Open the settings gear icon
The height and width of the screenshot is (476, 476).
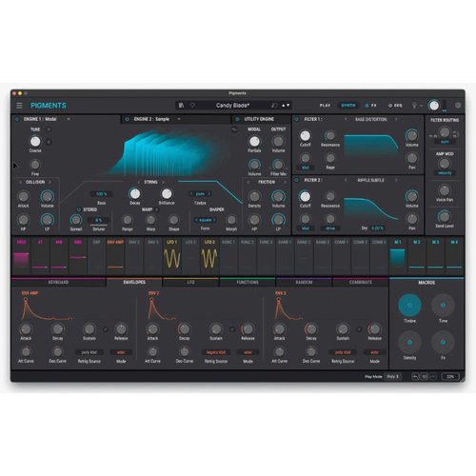[x=458, y=105]
